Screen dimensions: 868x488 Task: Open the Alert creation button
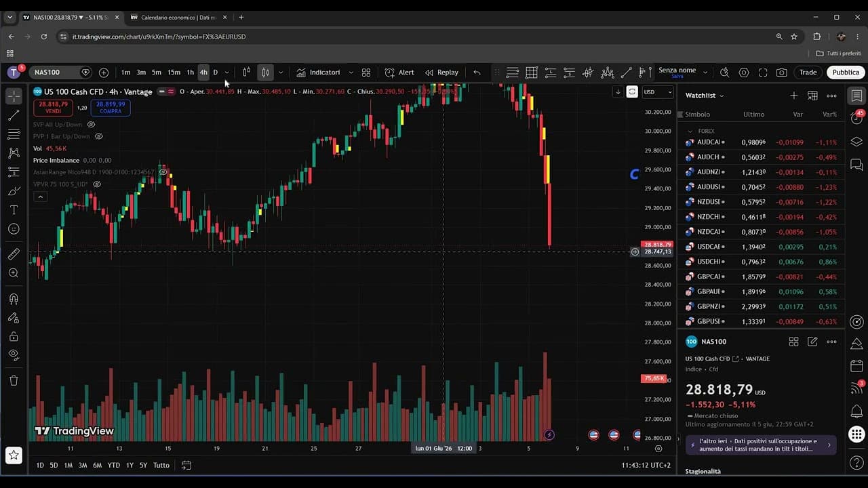point(399,73)
